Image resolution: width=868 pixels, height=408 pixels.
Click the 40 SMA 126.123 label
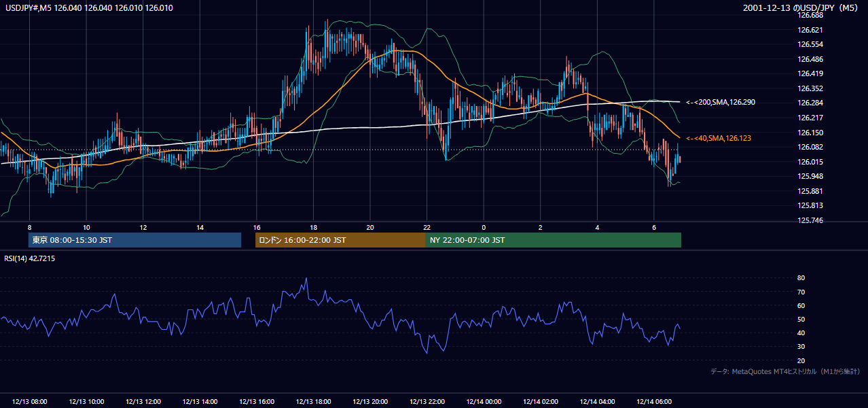(719, 138)
